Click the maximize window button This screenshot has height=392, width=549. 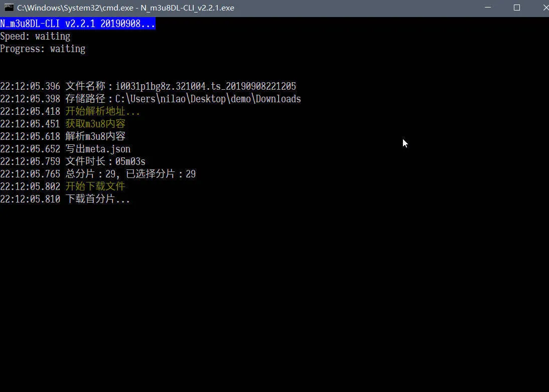(517, 8)
